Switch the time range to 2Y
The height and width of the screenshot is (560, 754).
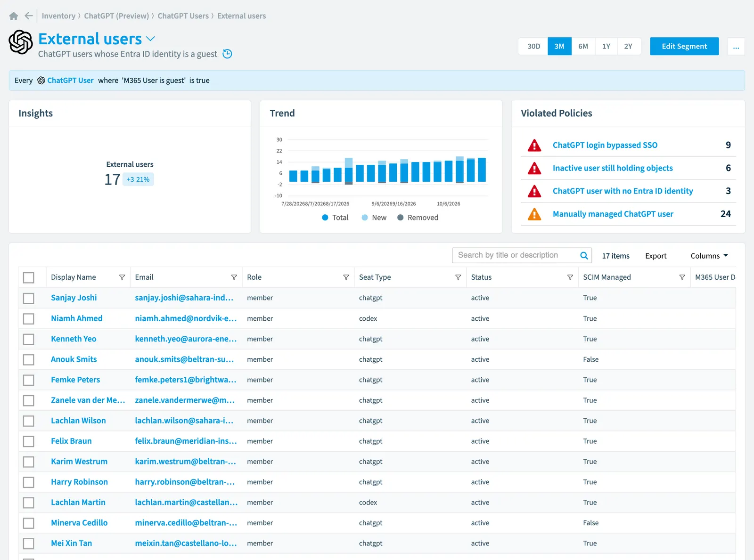click(629, 47)
